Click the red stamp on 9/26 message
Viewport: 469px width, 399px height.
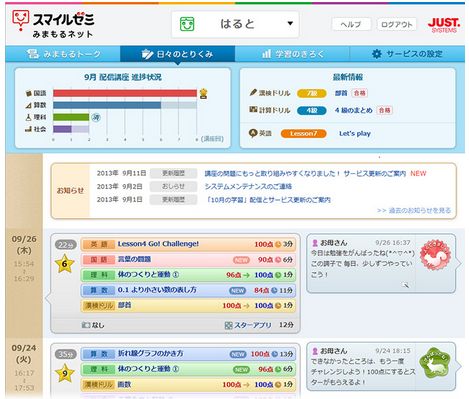pyautogui.click(x=435, y=255)
